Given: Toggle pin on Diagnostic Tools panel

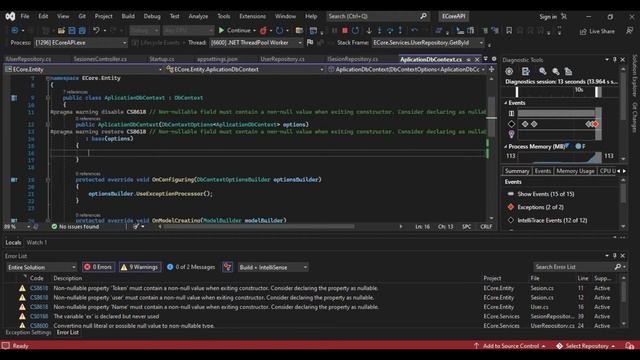Looking at the screenshot, I should coord(615,60).
